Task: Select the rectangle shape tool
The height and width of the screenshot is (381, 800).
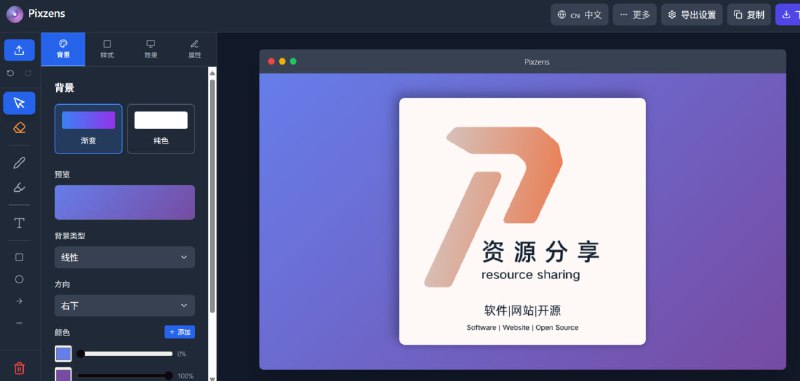Action: coord(19,257)
